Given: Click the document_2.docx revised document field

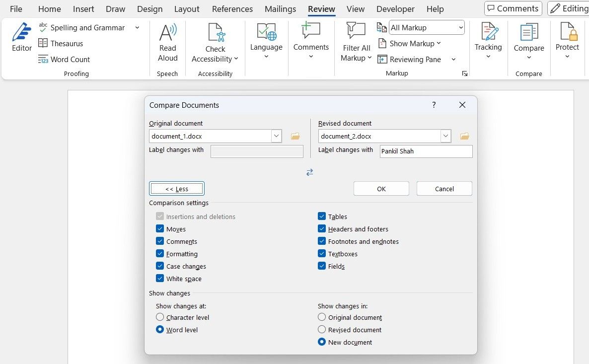Looking at the screenshot, I should tap(380, 136).
